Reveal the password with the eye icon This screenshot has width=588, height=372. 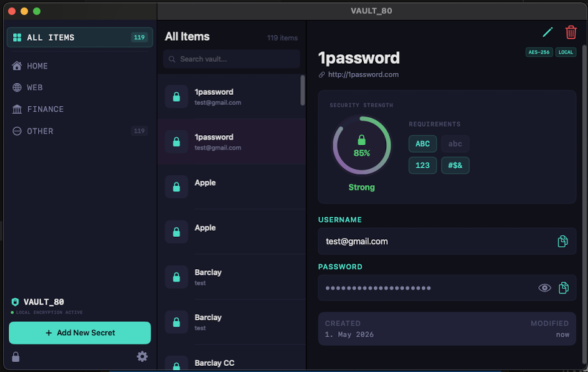click(544, 288)
